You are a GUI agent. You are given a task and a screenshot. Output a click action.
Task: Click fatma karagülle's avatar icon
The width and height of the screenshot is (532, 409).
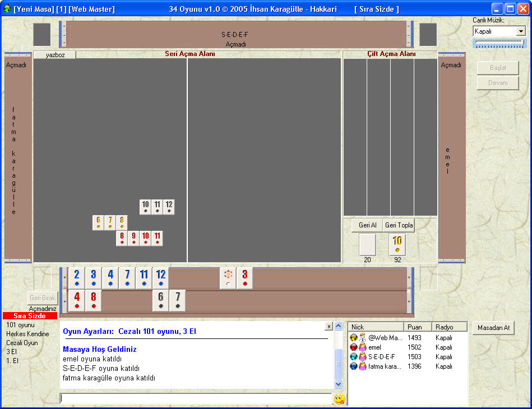coord(361,366)
